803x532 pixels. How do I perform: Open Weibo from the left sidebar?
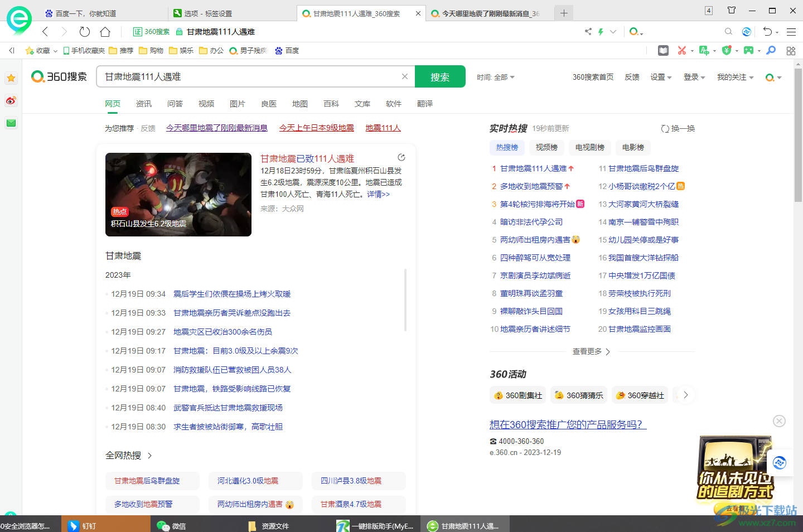tap(11, 100)
